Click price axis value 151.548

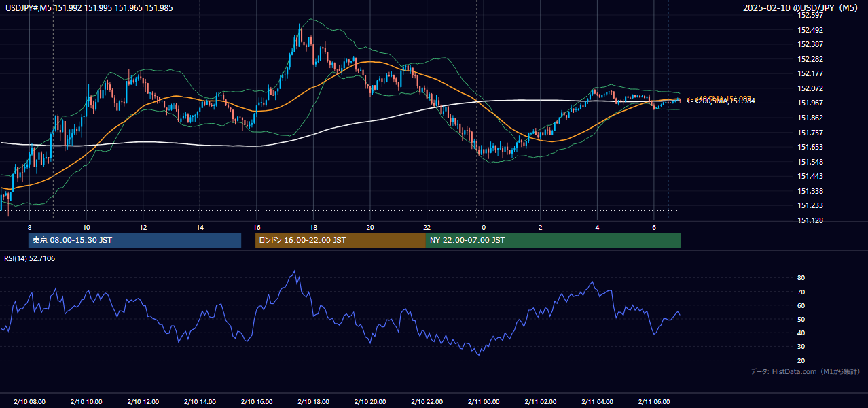[811, 162]
